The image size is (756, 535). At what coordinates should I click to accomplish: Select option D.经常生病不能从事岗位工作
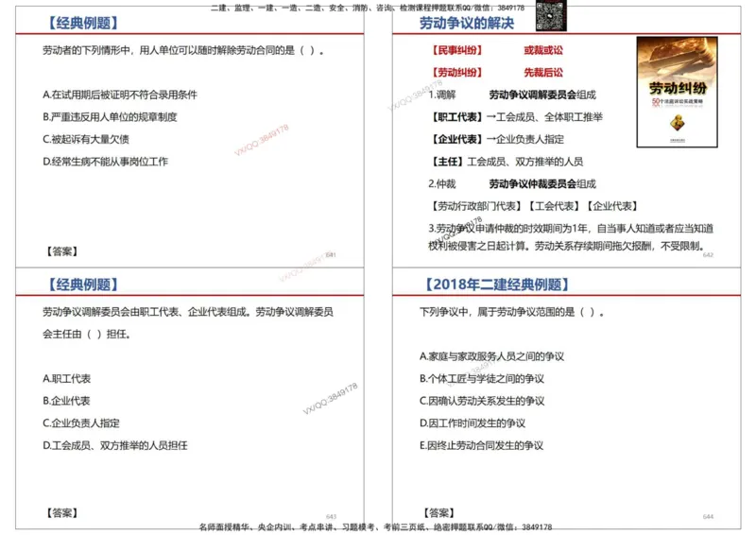point(105,162)
